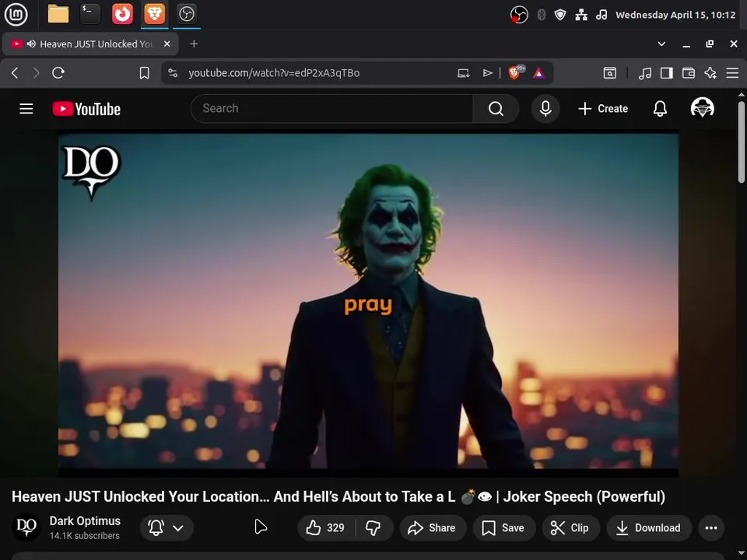Open the YouTube guide hamburger menu

coord(26,109)
